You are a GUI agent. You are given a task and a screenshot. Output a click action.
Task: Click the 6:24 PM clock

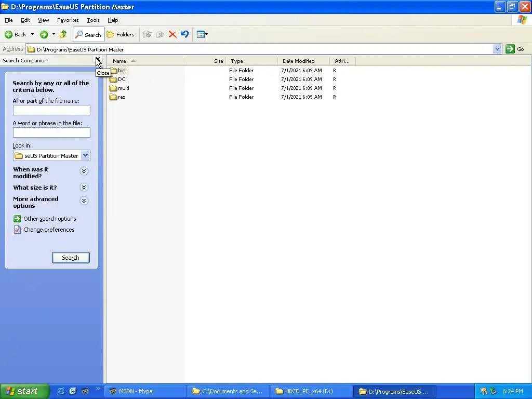click(513, 391)
